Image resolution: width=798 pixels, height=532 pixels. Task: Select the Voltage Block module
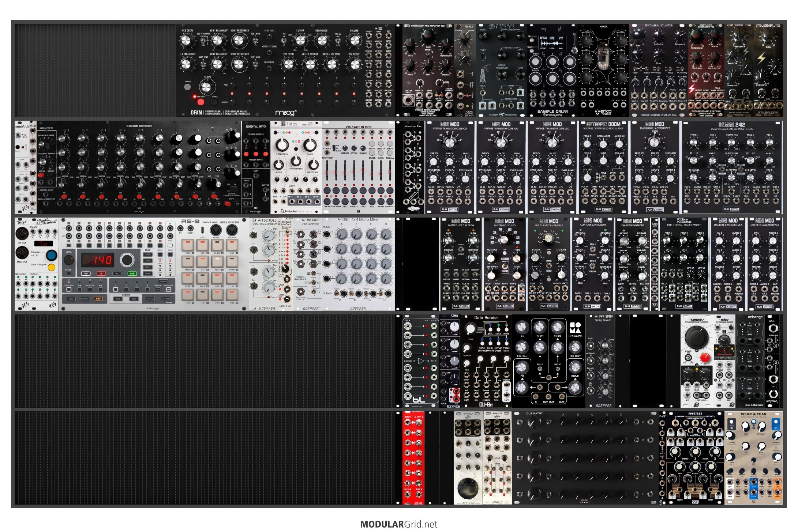point(359,167)
